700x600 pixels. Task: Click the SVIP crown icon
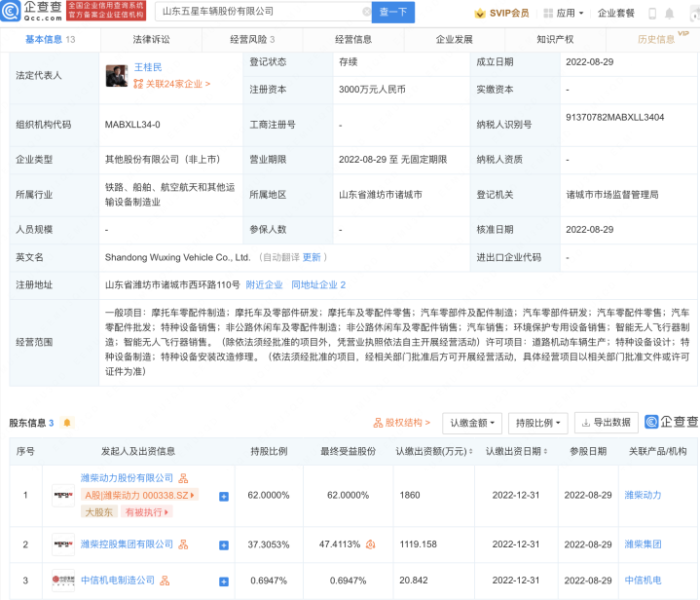[x=480, y=14]
